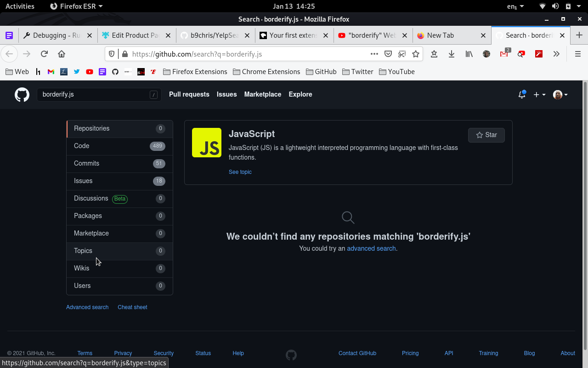Filter search results by Topics
This screenshot has height=368, width=588.
[120, 251]
